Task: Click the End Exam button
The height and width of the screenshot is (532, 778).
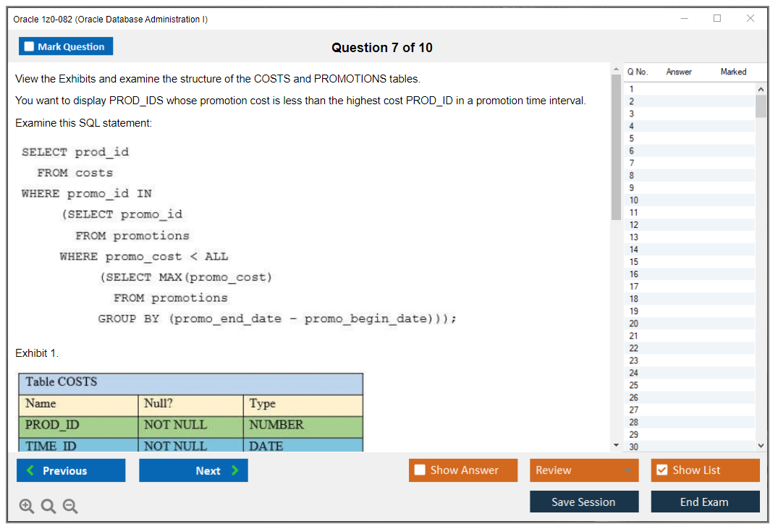Action: 705,502
